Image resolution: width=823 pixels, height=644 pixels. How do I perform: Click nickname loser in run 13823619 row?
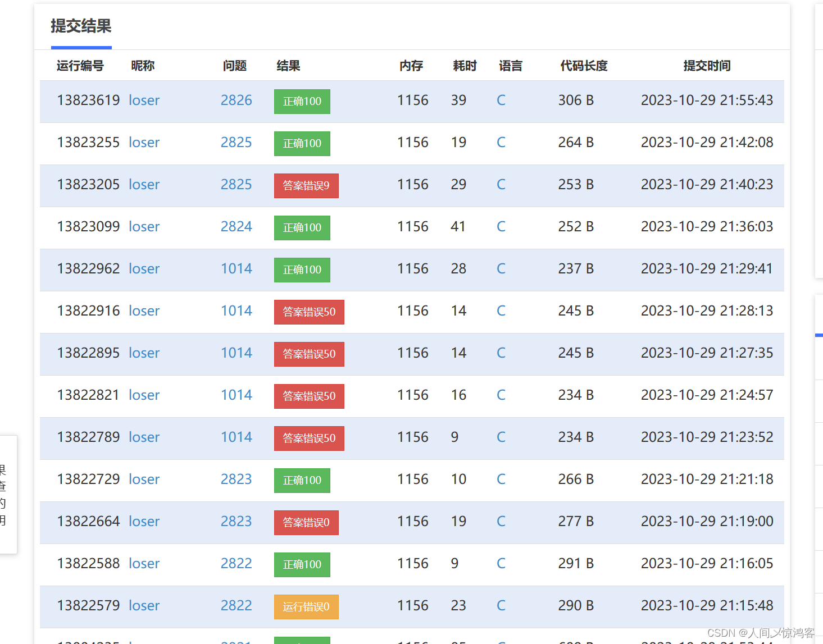(144, 101)
